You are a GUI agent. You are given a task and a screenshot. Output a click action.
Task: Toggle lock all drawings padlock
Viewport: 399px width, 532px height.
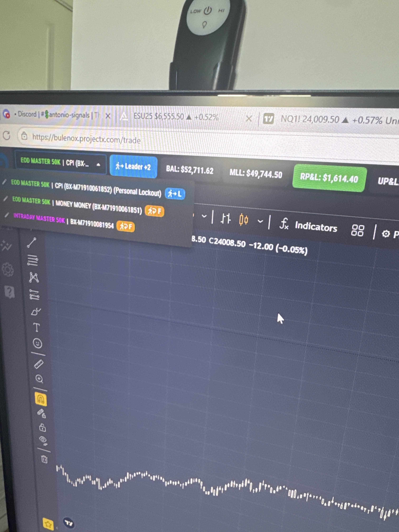[43, 428]
